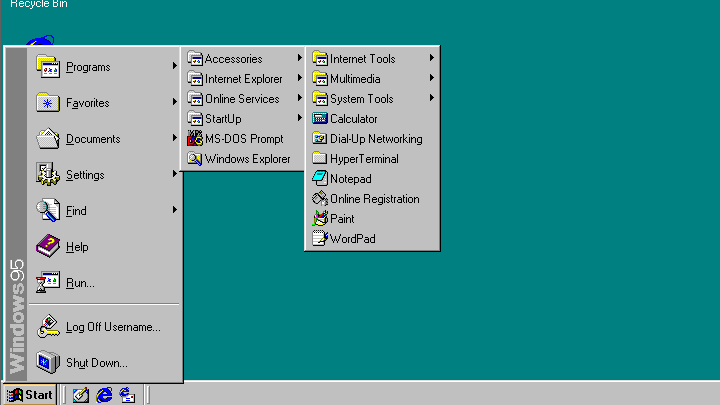Expand the Accessories submenu arrow

click(299, 58)
